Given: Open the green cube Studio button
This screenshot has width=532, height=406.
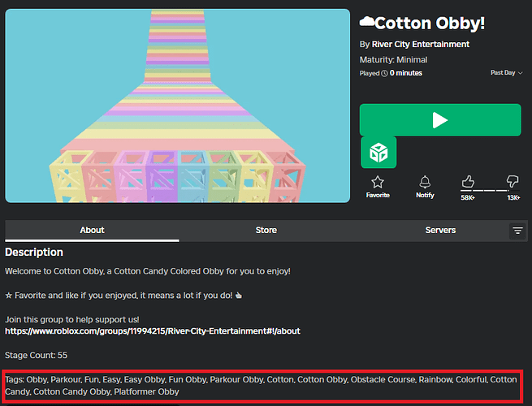Looking at the screenshot, I should [378, 153].
